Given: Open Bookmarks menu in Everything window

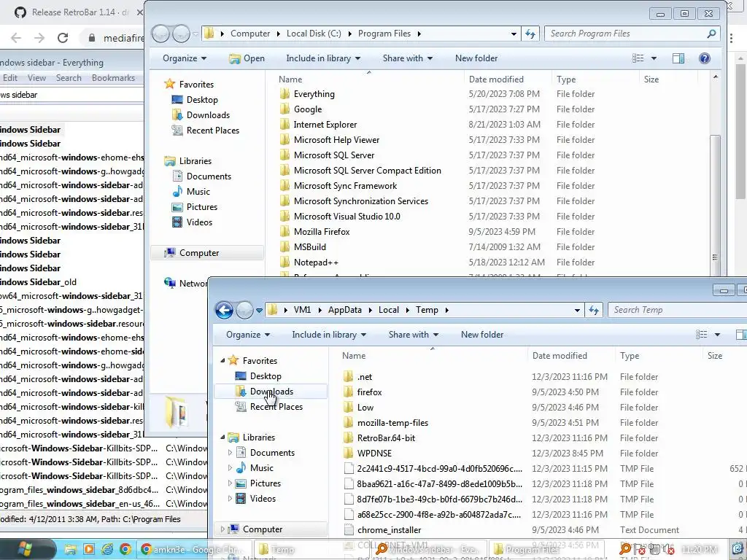Looking at the screenshot, I should pyautogui.click(x=113, y=77).
